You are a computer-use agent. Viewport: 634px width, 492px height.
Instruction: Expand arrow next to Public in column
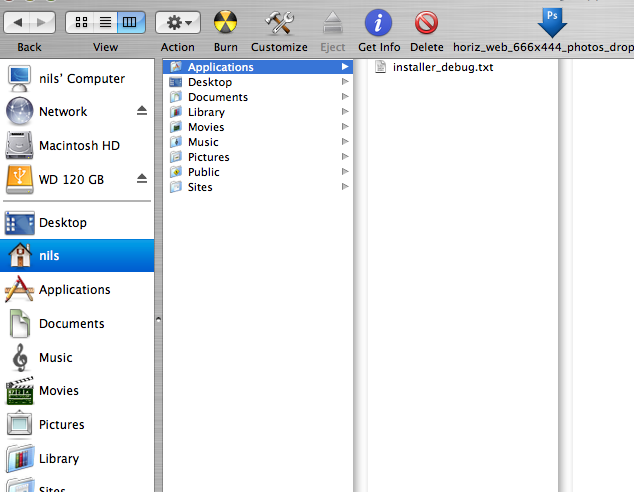(x=345, y=171)
